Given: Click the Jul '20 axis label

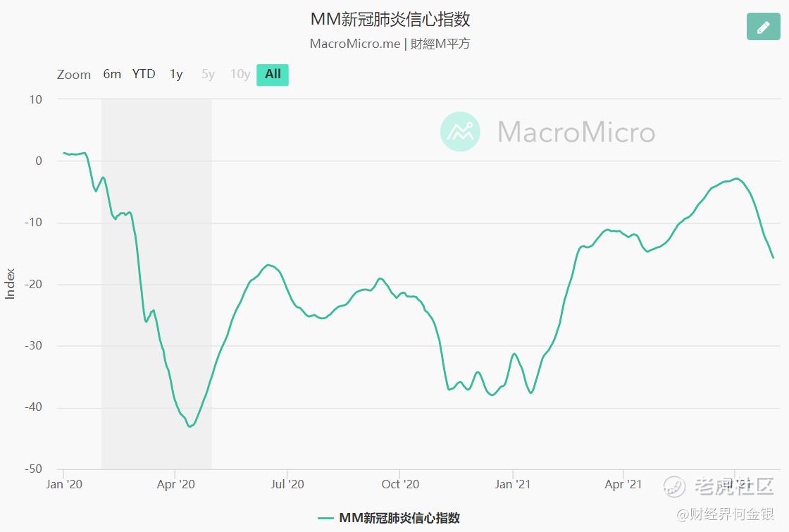Looking at the screenshot, I should (x=287, y=484).
